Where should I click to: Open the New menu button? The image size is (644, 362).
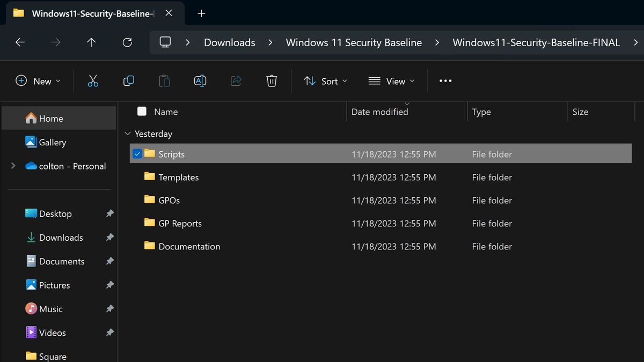[x=36, y=81]
